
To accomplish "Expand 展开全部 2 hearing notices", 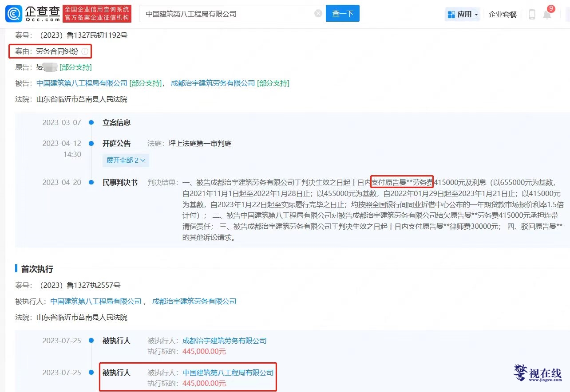I will pyautogui.click(x=126, y=160).
